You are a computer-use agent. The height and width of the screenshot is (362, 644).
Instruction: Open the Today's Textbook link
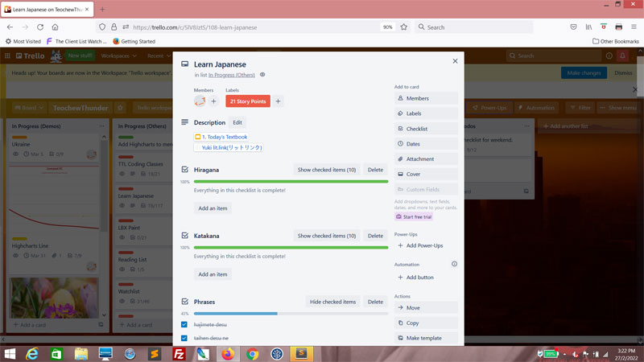pyautogui.click(x=221, y=137)
